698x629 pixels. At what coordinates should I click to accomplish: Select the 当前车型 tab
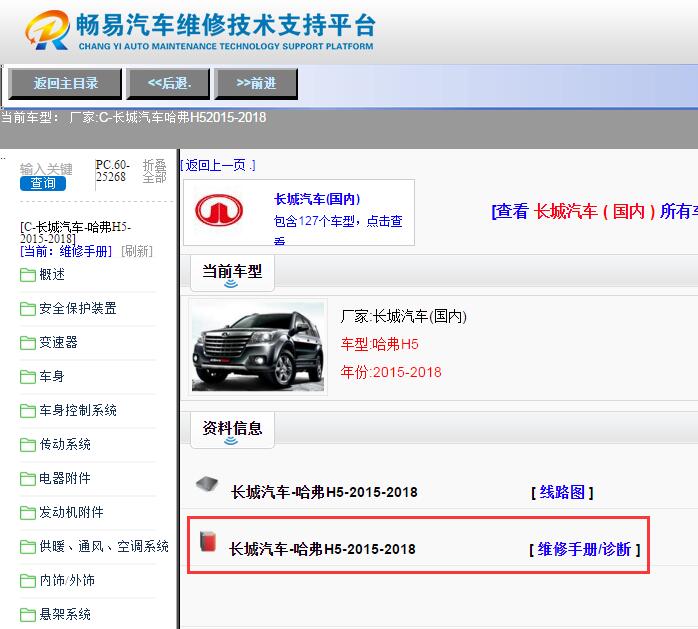pyautogui.click(x=232, y=273)
